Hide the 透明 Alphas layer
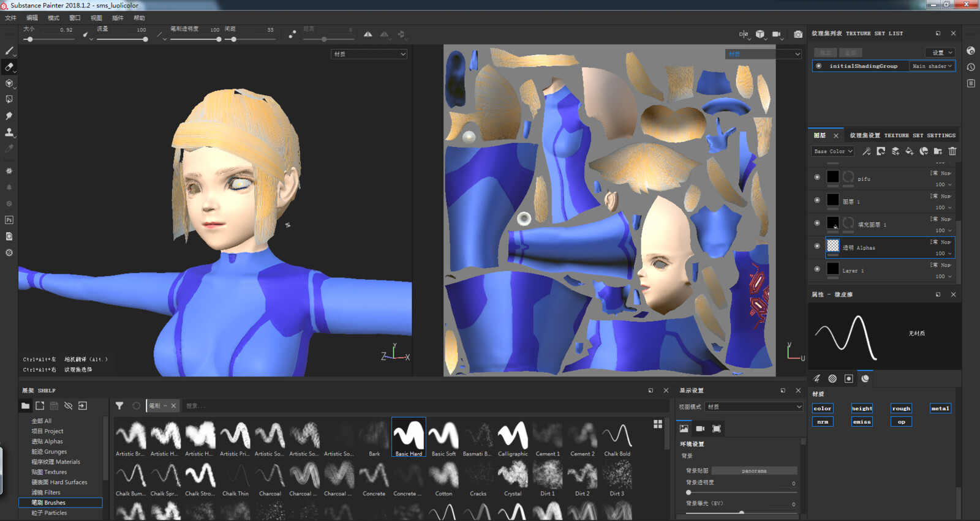This screenshot has width=980, height=521. tap(817, 246)
